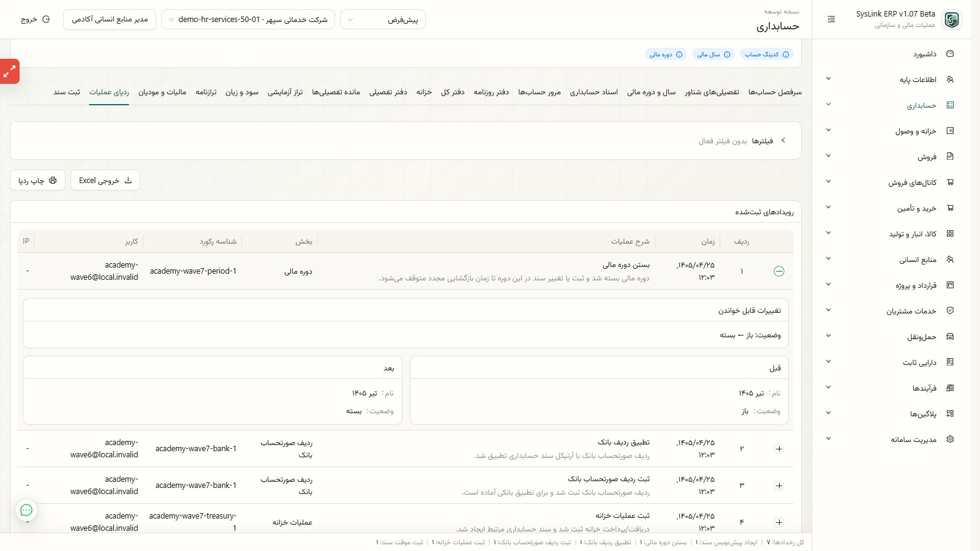Click the خروج logout button

36,20
